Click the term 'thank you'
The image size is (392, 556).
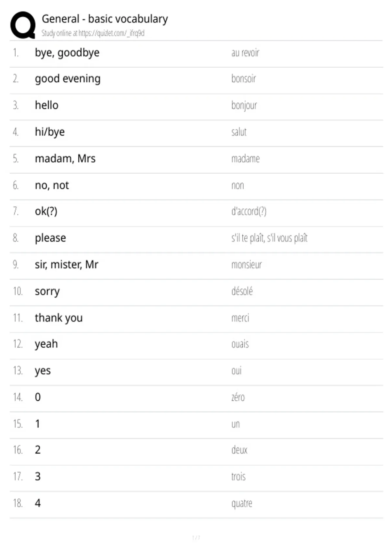[x=59, y=318]
